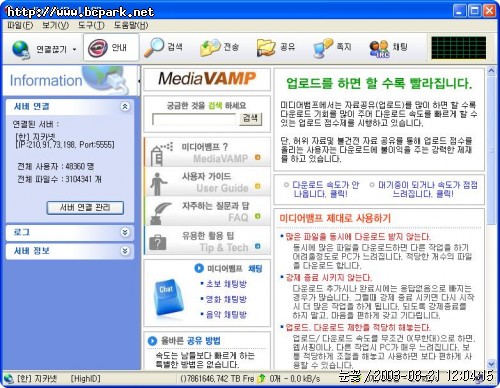
Task: Click the MediaVAMP logo banner
Action: point(207,79)
